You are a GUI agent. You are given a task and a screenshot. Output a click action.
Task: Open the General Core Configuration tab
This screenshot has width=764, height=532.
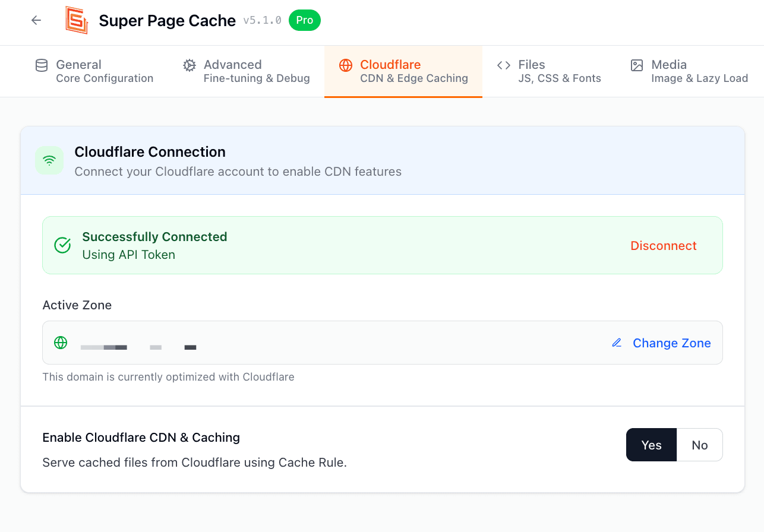pyautogui.click(x=95, y=71)
